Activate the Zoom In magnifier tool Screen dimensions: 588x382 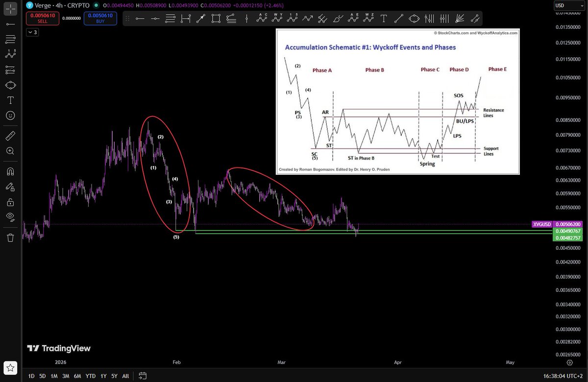[10, 151]
